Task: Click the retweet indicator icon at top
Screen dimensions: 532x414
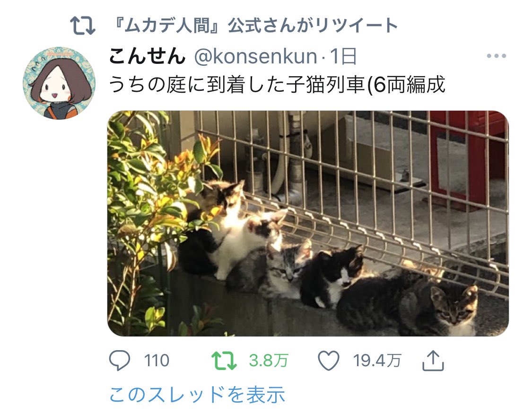Action: coord(83,26)
